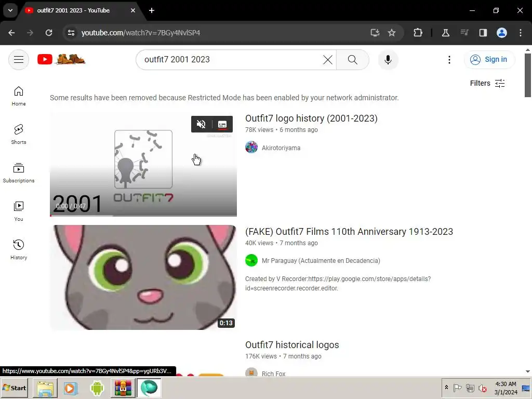
Task: Start voice search with the microphone
Action: click(388, 60)
